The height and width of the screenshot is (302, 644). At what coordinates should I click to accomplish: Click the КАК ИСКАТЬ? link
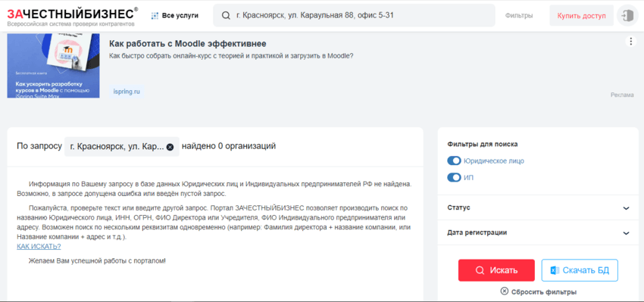pos(39,246)
